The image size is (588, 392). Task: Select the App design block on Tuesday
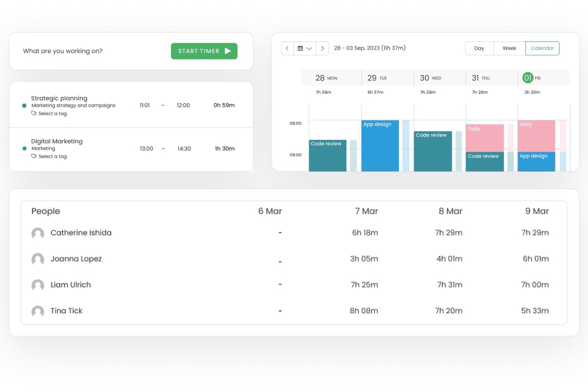(x=379, y=145)
